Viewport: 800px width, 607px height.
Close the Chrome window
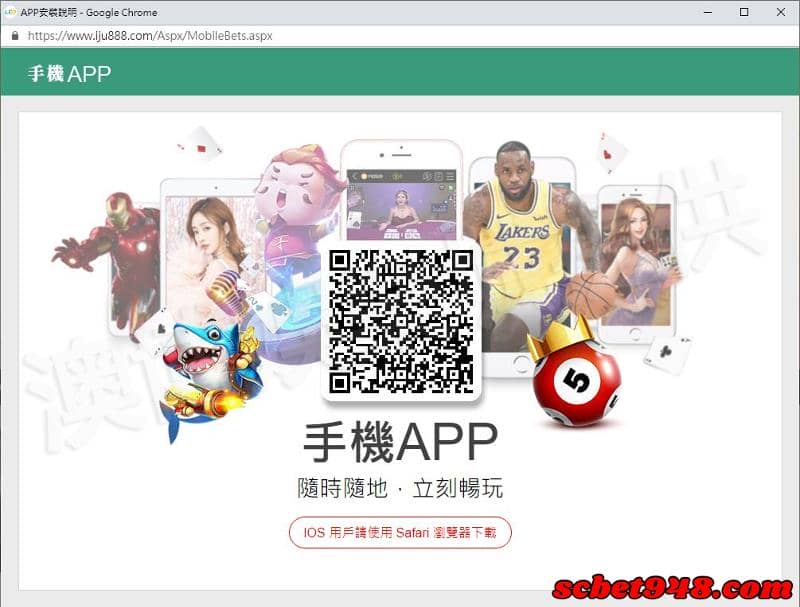[x=781, y=12]
